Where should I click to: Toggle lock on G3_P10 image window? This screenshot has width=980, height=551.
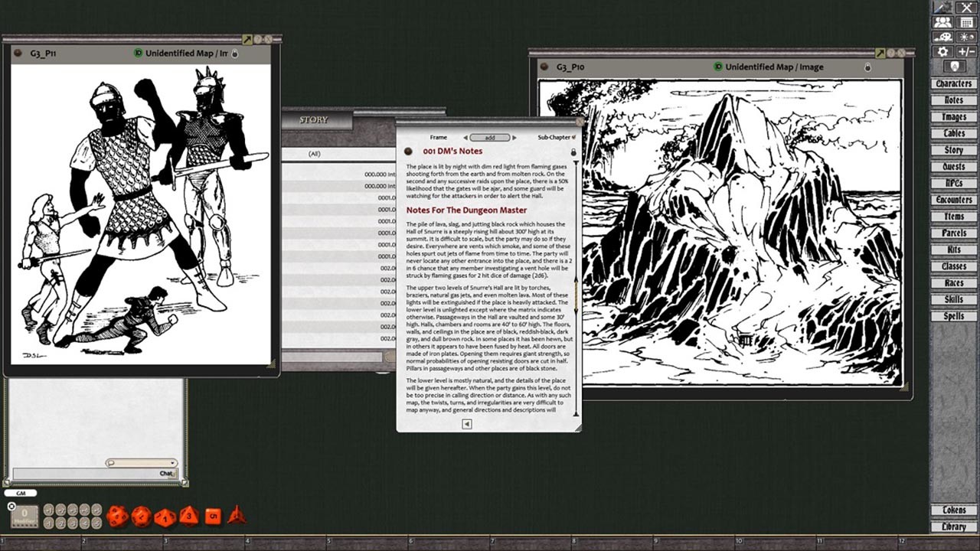867,67
